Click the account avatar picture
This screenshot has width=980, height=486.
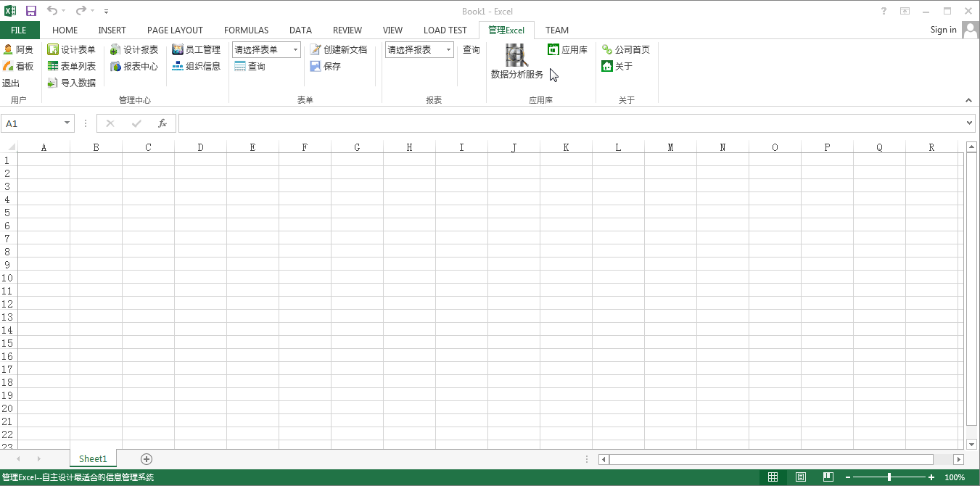tap(971, 30)
